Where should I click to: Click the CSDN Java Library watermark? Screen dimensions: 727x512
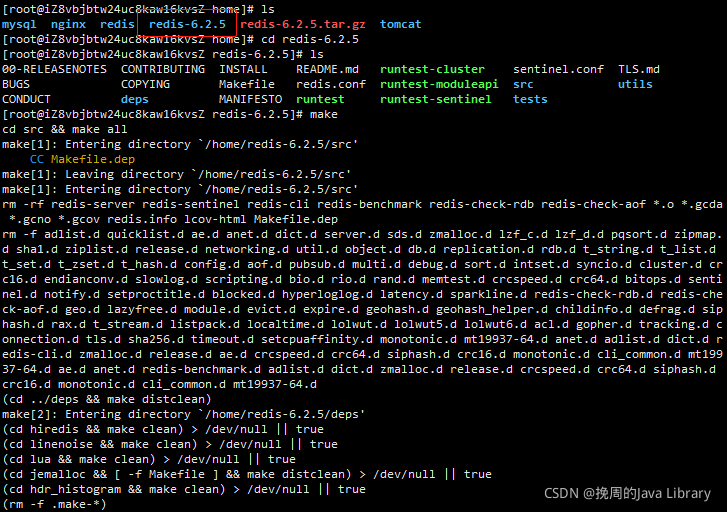click(627, 493)
